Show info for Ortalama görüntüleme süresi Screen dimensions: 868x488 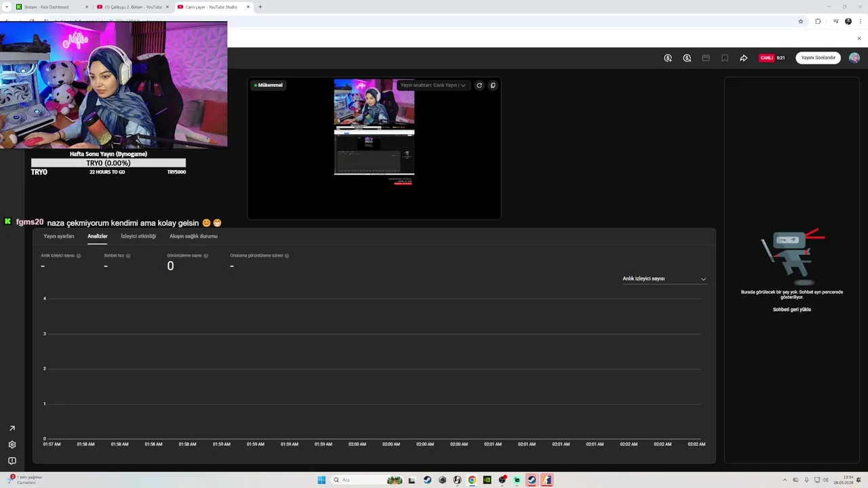287,256
